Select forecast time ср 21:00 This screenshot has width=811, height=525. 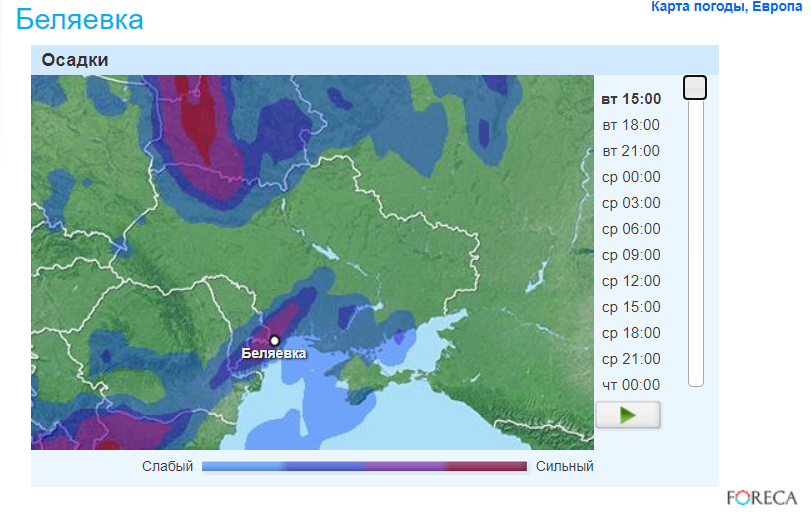coord(631,359)
